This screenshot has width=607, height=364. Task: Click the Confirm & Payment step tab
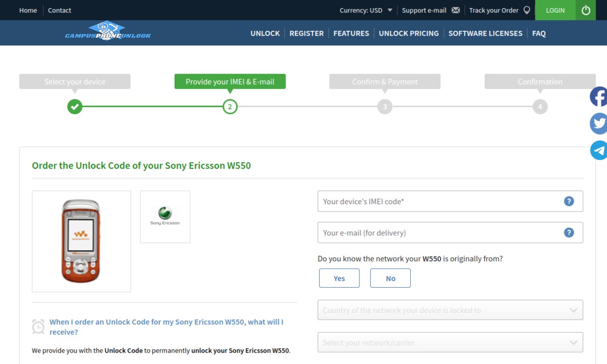click(385, 82)
